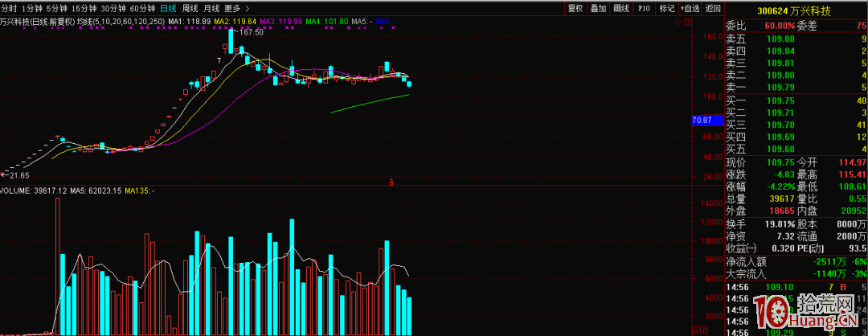Switch to the 月线 monthly chart
The image size is (868, 336).
tap(211, 8)
